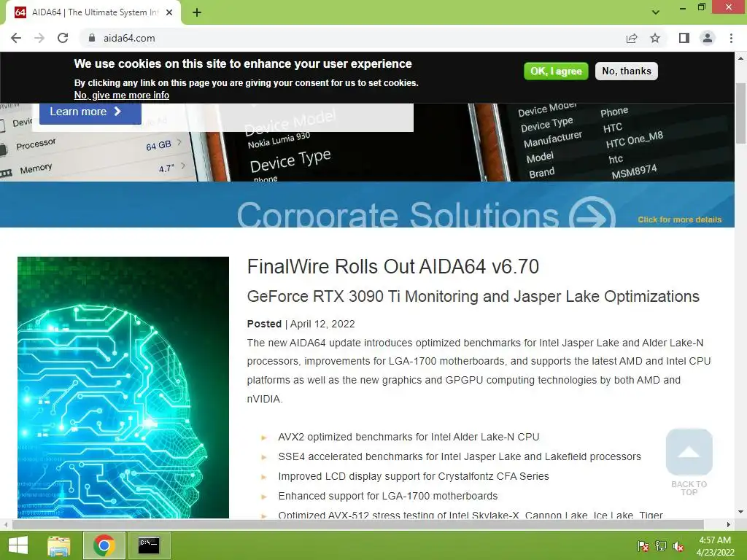Click the horizontal scrollbar thumb
Viewport: 747px width, 560px height.
357,524
